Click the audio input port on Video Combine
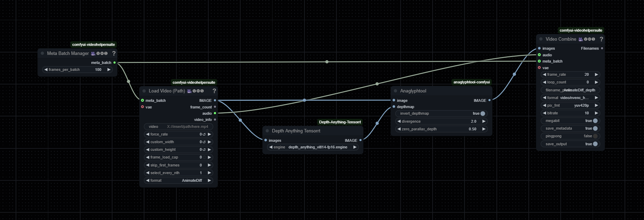The width and height of the screenshot is (644, 220). [x=539, y=55]
